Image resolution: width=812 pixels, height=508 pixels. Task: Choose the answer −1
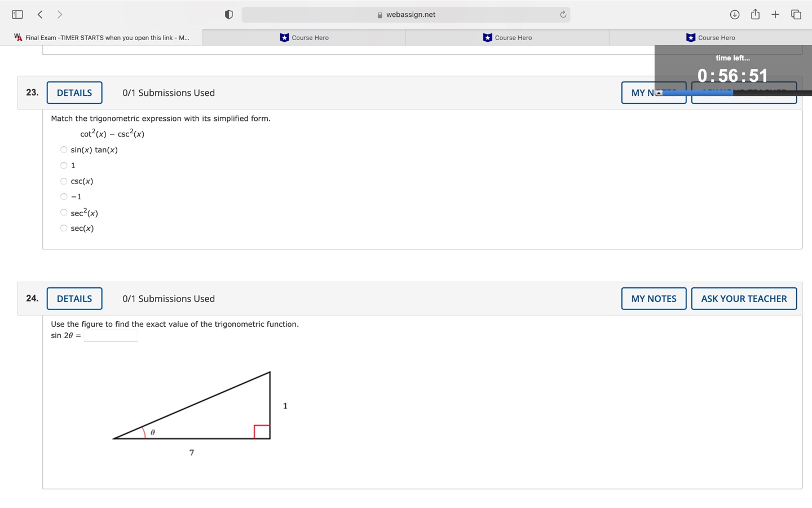[x=64, y=196]
